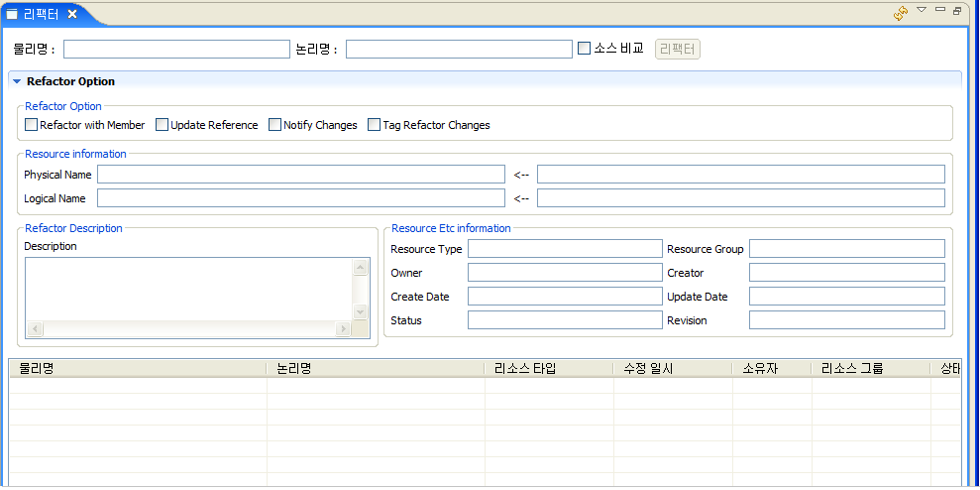Toggle the Update Reference checkbox

(162, 125)
